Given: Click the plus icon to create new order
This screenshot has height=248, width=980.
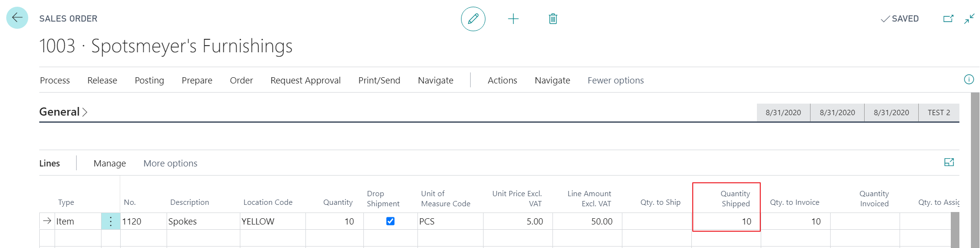Looking at the screenshot, I should (513, 19).
